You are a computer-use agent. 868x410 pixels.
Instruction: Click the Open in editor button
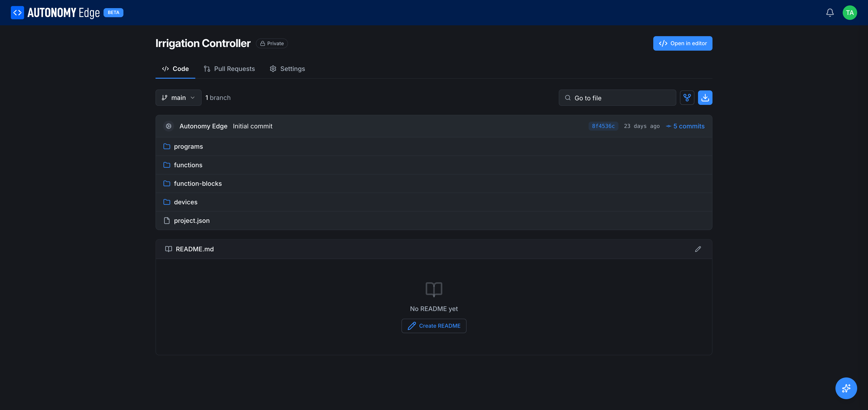pos(682,43)
